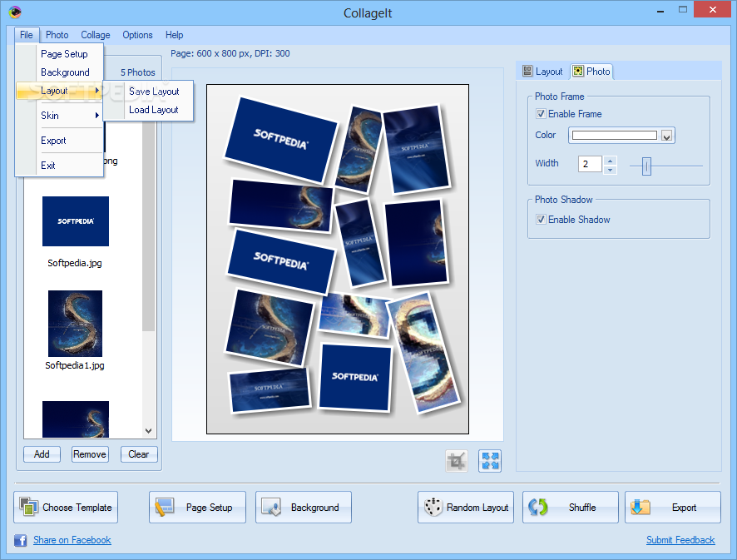Select the Softpedia.jpg thumbnail
The height and width of the screenshot is (560, 737).
(x=76, y=221)
